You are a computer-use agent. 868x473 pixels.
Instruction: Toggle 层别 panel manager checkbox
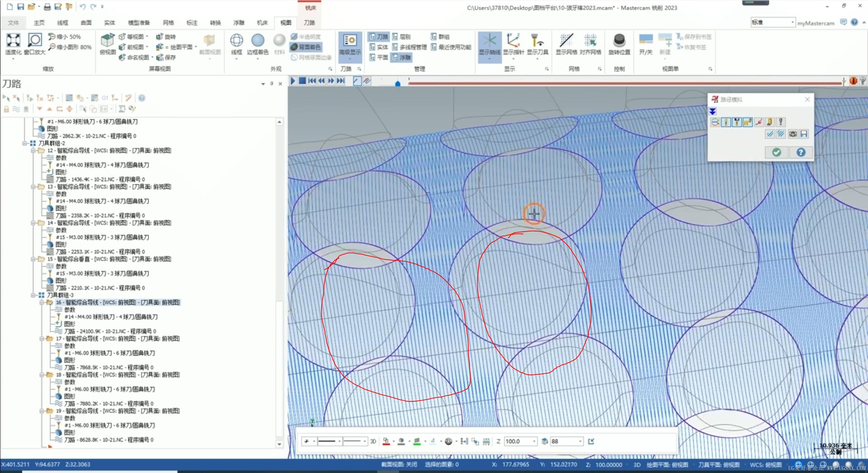tap(401, 36)
